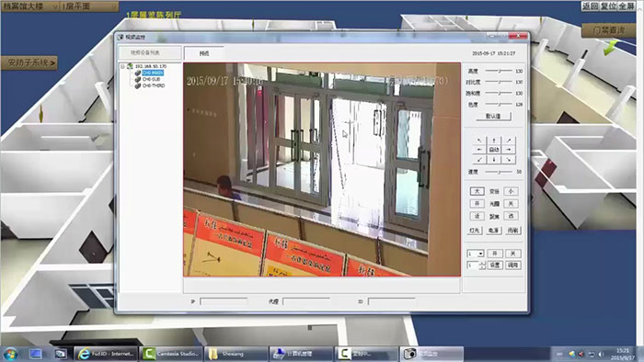Toggle the 雨刷 wiper button
The height and width of the screenshot is (362, 644).
coord(512,231)
